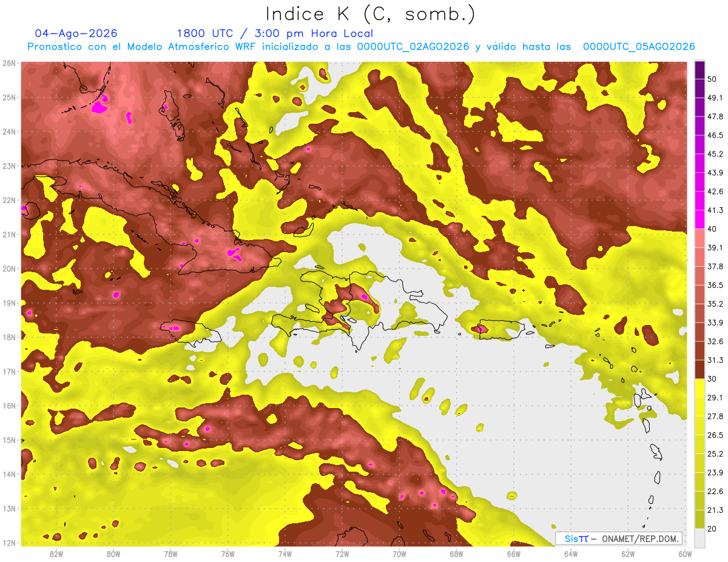Image resolution: width=728 pixels, height=562 pixels.
Task: Pick the light gray swatch below 20
Action: tap(699, 537)
